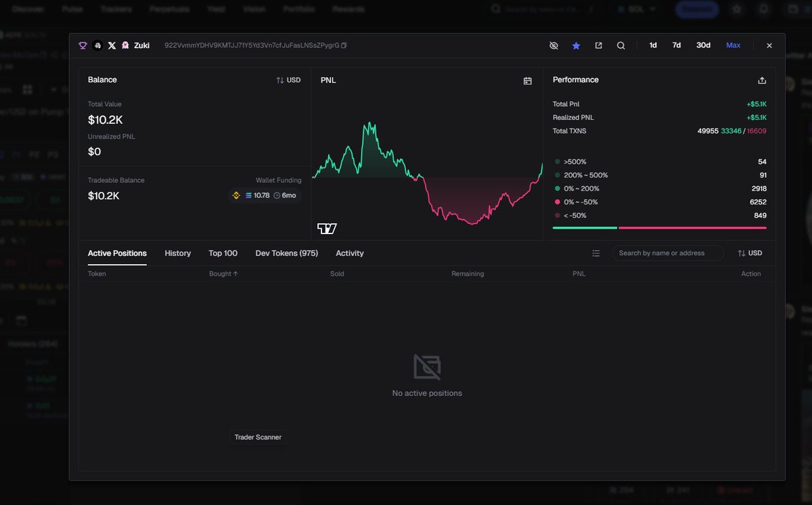812x505 pixels.
Task: Open the PNL calendar icon
Action: [528, 81]
